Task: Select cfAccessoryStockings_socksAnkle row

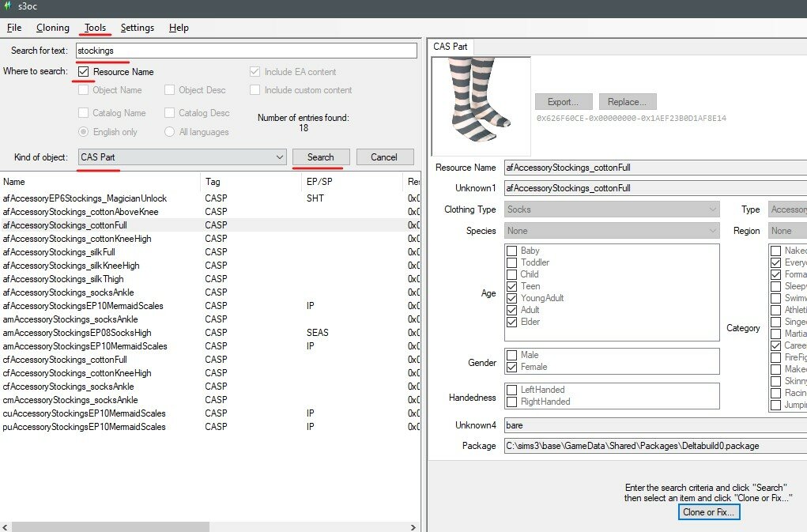Action: [210, 387]
